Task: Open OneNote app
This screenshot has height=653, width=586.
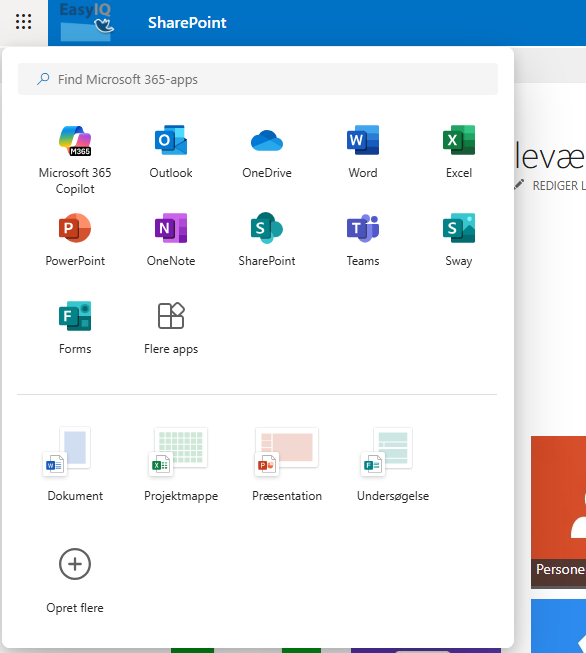Action: point(171,240)
